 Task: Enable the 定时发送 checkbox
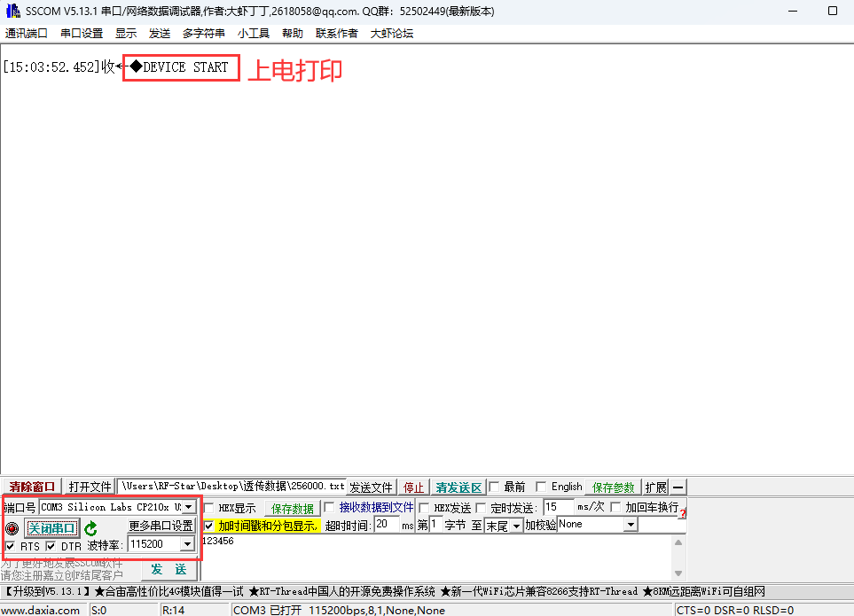click(x=481, y=508)
